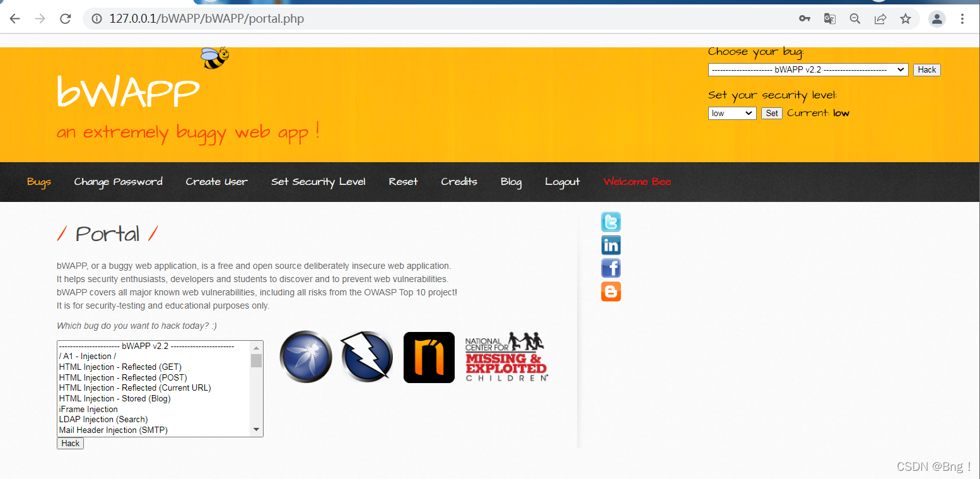Open the browser three-dot menu
The width and height of the screenshot is (980, 479).
click(962, 19)
